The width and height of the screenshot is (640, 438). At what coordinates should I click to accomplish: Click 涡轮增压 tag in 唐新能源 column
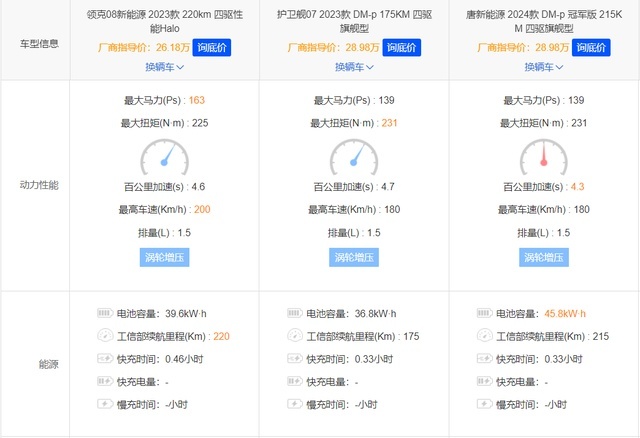tap(544, 257)
